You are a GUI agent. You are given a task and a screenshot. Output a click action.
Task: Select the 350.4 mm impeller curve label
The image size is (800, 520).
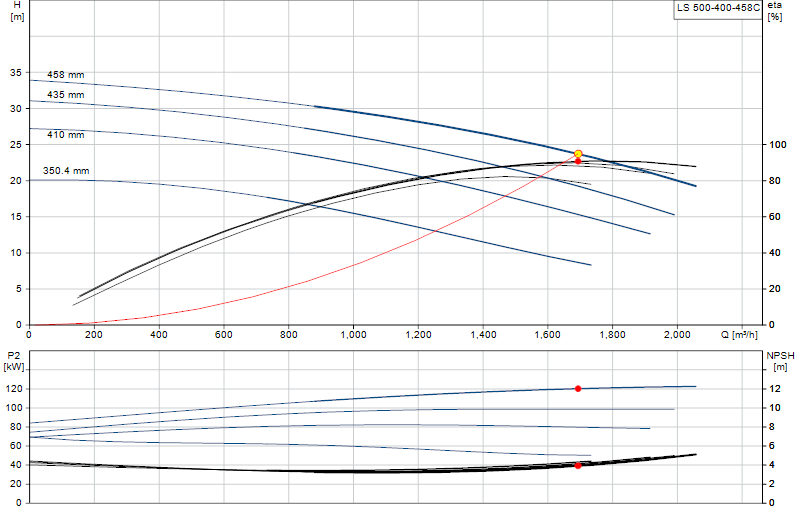(66, 170)
